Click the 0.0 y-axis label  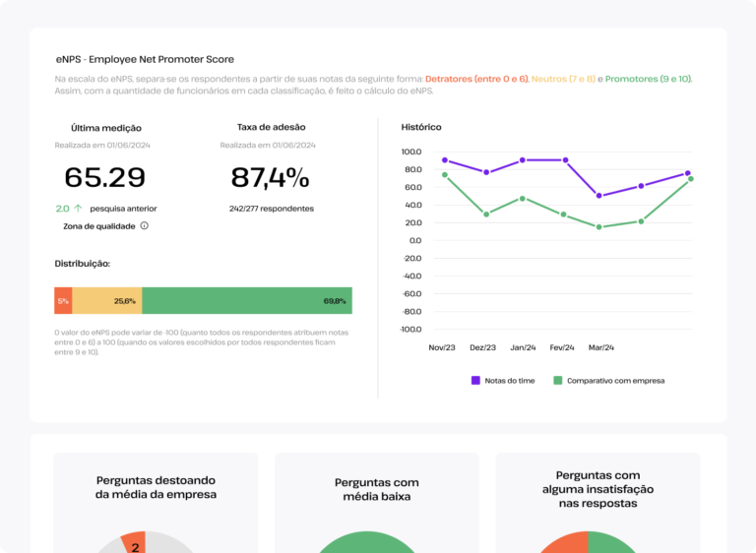tap(415, 240)
